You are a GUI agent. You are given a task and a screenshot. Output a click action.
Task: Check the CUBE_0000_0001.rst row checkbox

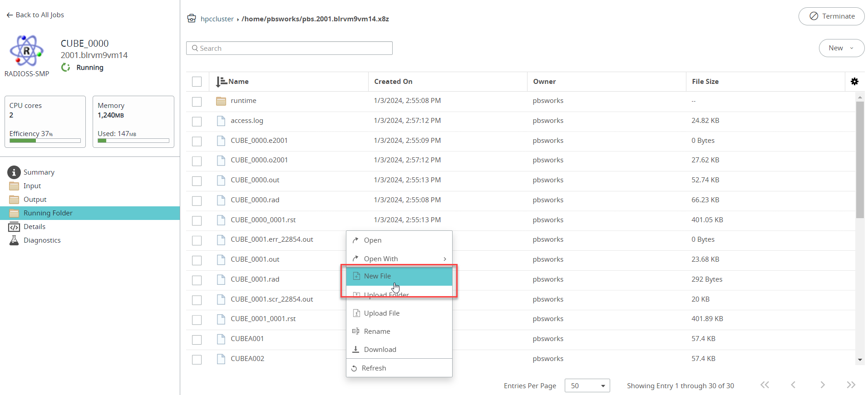point(197,221)
